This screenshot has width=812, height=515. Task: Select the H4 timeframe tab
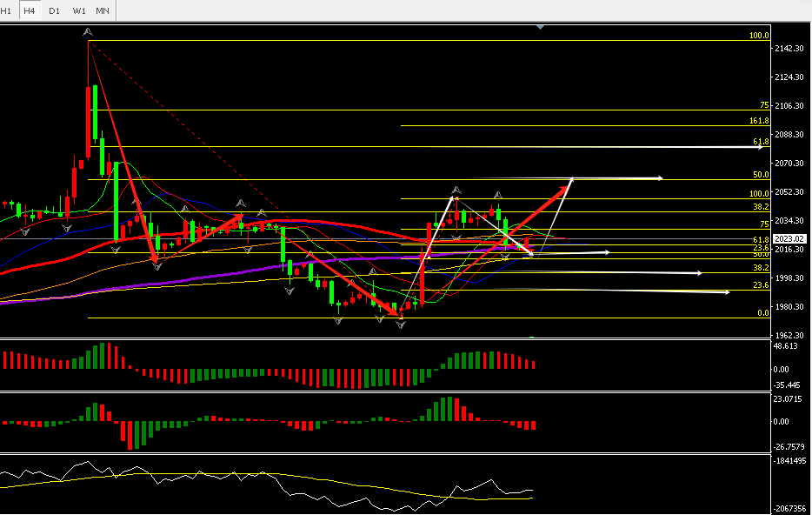pyautogui.click(x=30, y=10)
